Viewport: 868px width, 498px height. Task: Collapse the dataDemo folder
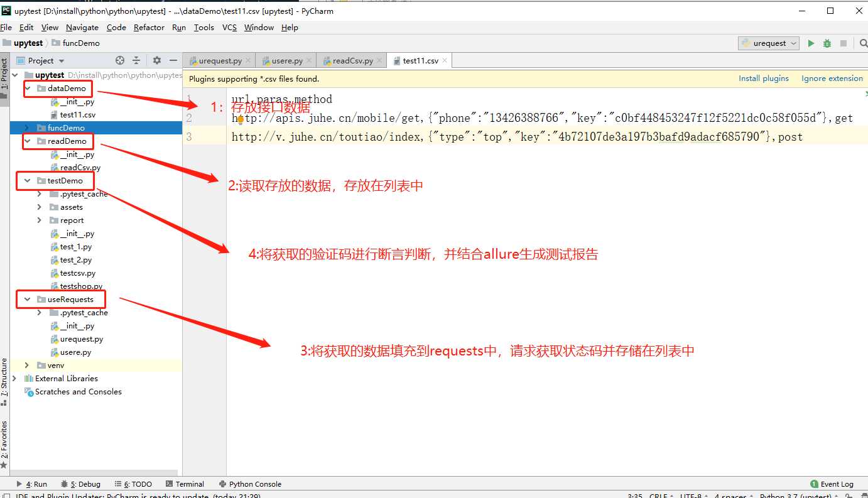pos(28,88)
